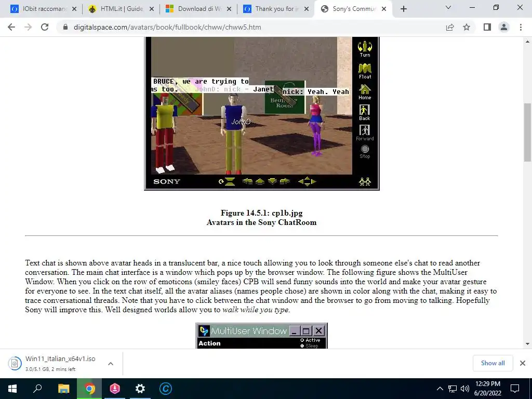
Task: Switch to HTML.it Guide tab
Action: [121, 9]
